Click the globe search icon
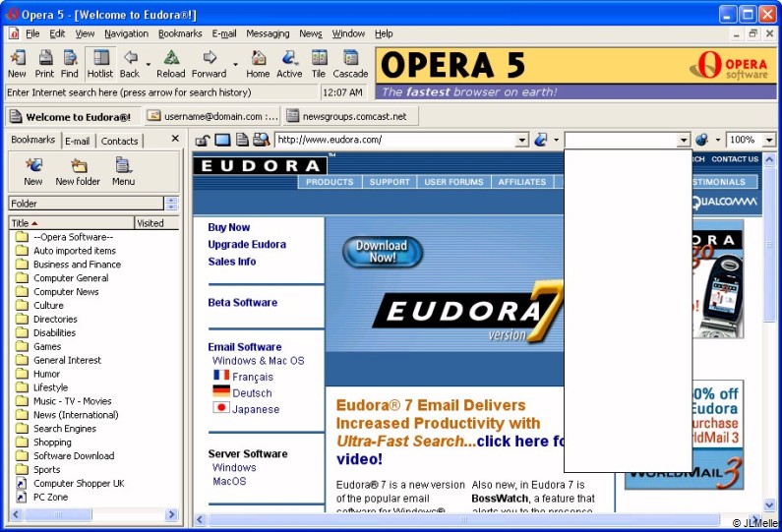Image resolution: width=782 pixels, height=532 pixels. (701, 140)
